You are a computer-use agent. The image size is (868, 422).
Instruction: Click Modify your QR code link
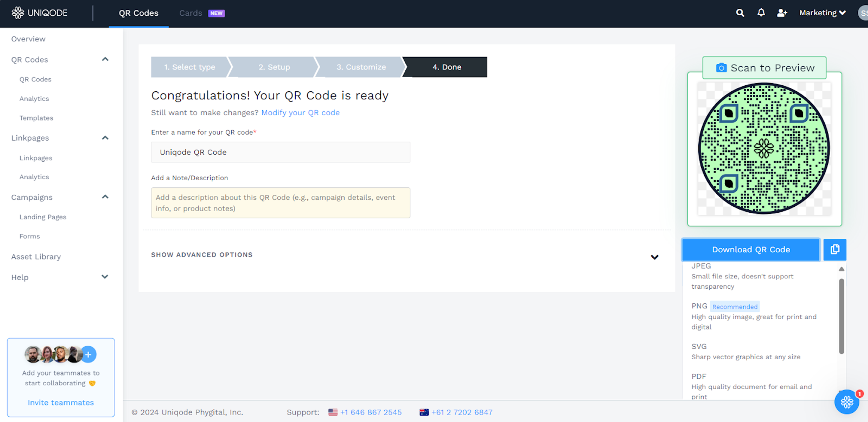(300, 113)
